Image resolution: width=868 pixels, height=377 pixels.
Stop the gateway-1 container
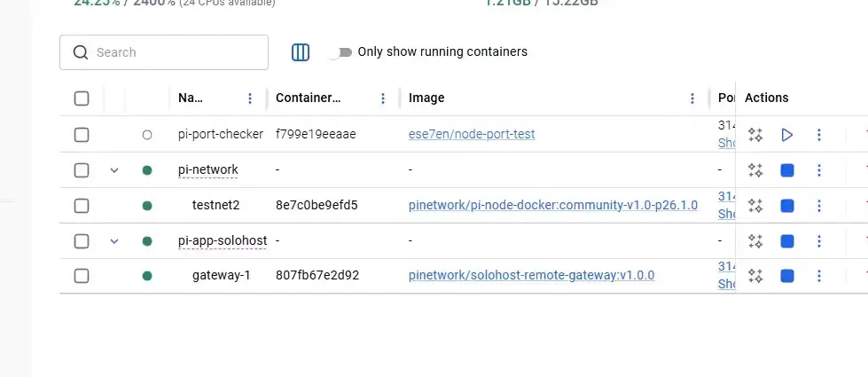pyautogui.click(x=787, y=276)
